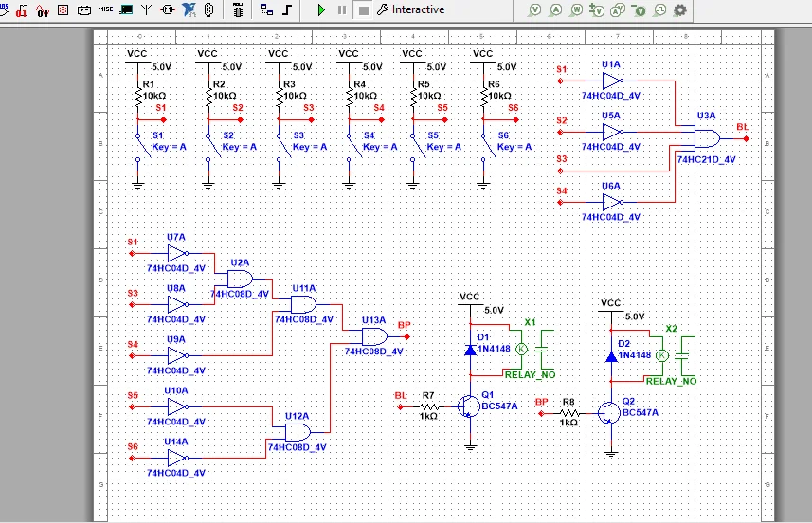The height and width of the screenshot is (523, 812).
Task: Select the D2 1N4148 diode
Action: [611, 356]
